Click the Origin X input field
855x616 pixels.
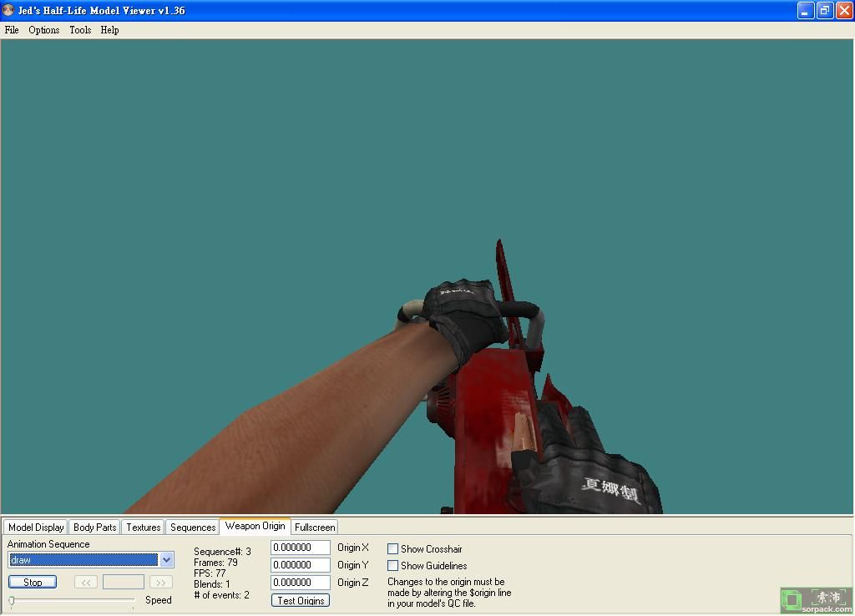click(300, 548)
